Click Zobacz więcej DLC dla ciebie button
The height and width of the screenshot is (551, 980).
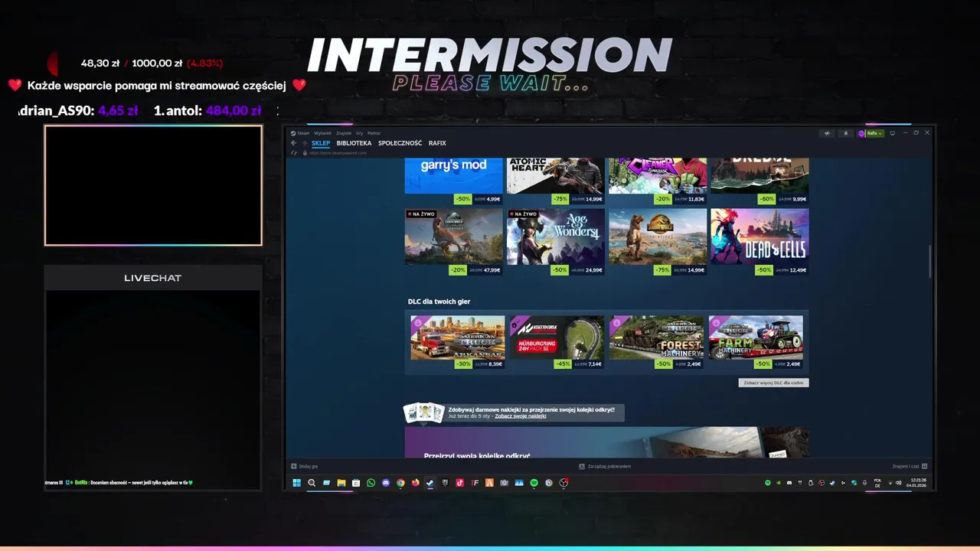tap(773, 383)
